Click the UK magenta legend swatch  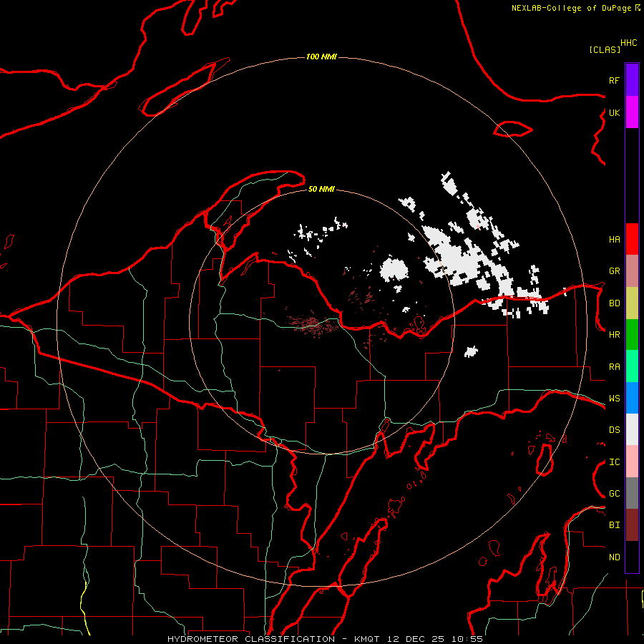[632, 112]
